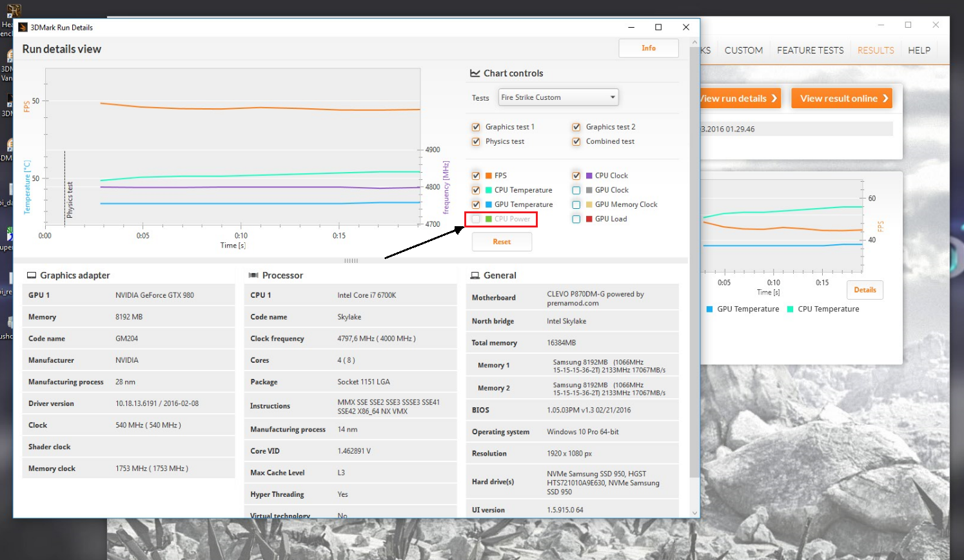This screenshot has width=964, height=560.
Task: Click the Graphics adapter monitor icon
Action: pyautogui.click(x=31, y=275)
